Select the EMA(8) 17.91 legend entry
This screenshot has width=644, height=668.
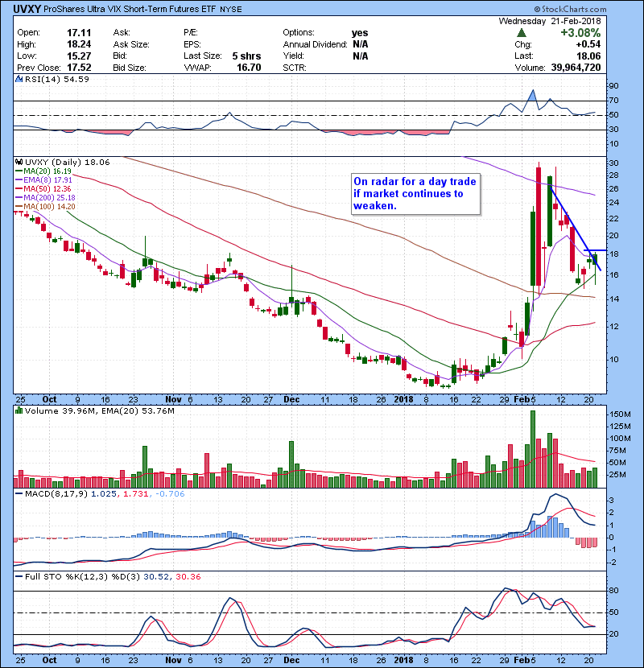coord(44,180)
